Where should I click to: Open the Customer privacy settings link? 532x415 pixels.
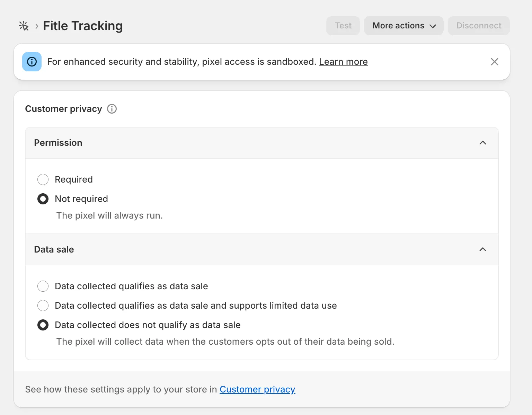(x=257, y=389)
